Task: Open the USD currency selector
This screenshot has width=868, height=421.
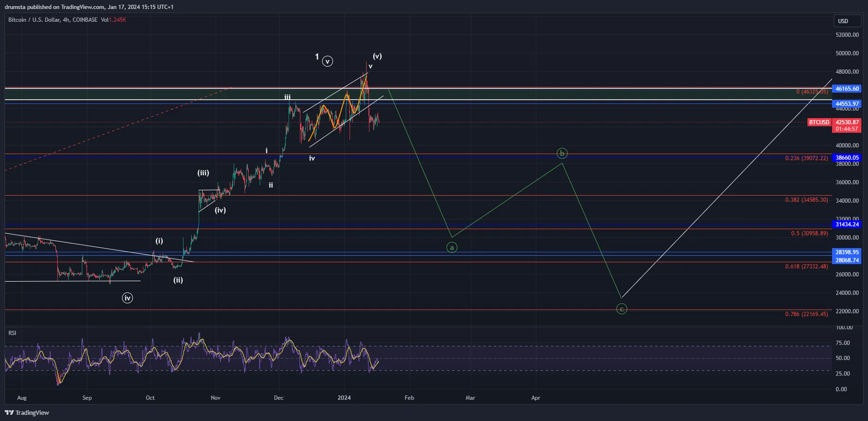Action: (x=847, y=21)
